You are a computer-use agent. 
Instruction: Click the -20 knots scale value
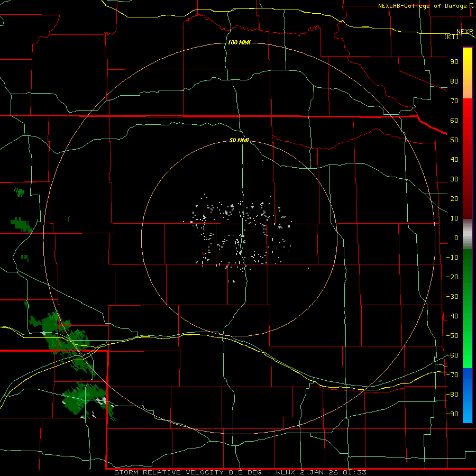452,277
